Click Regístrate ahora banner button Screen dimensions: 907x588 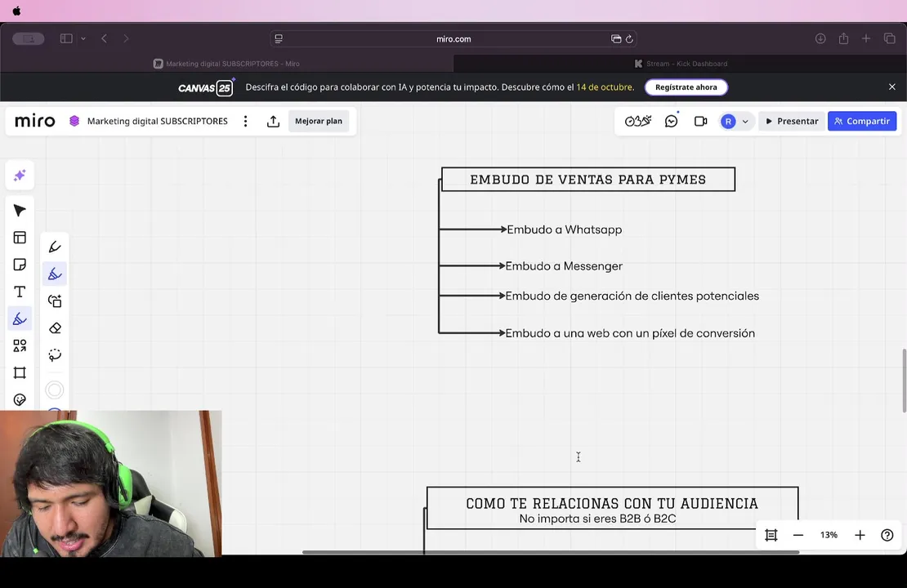pyautogui.click(x=686, y=87)
